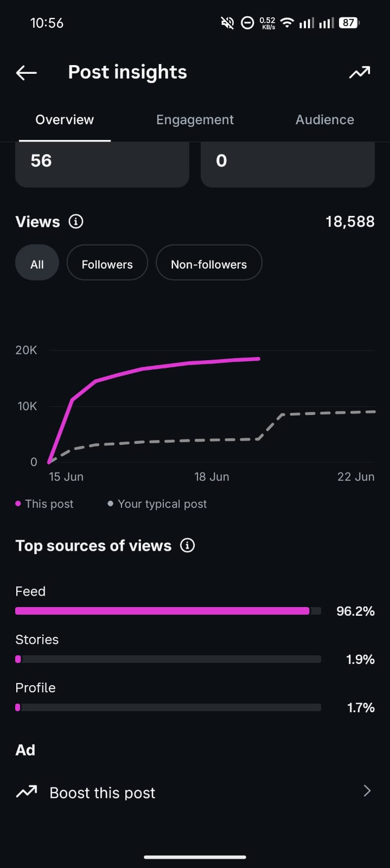Select the All views filter chip
The image size is (390, 868).
tap(37, 264)
